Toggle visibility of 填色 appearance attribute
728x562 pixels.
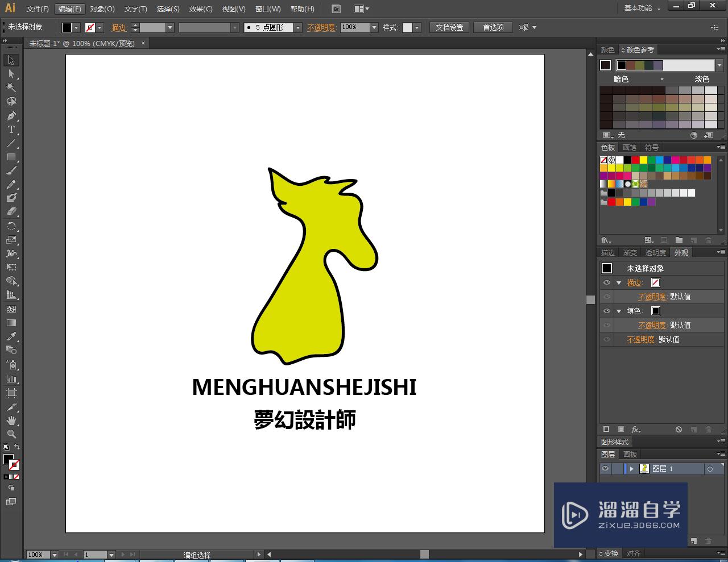click(606, 311)
